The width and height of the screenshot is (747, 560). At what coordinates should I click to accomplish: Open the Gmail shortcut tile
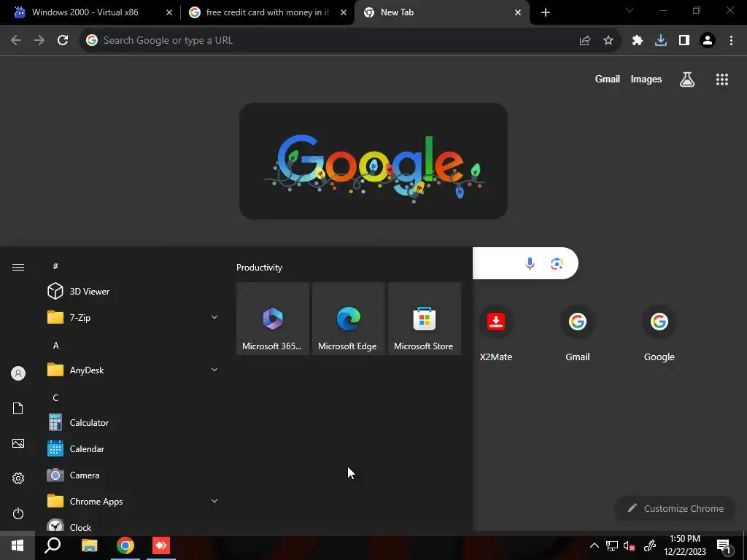[x=578, y=332]
